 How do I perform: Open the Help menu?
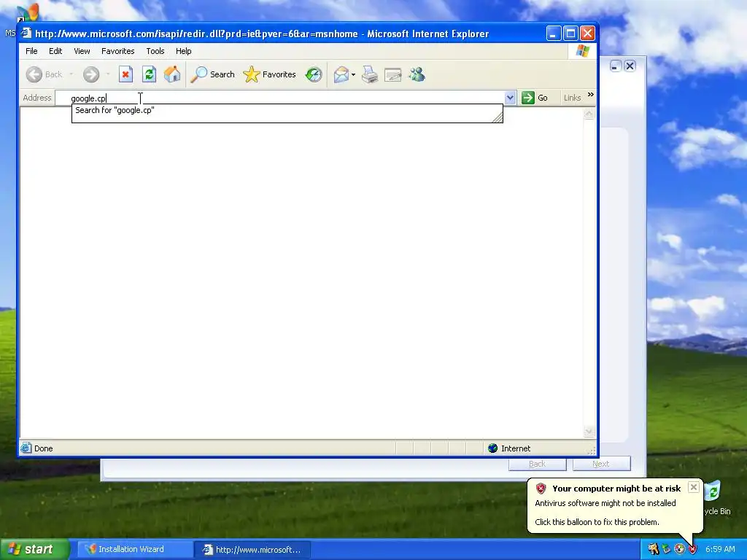pyautogui.click(x=183, y=51)
